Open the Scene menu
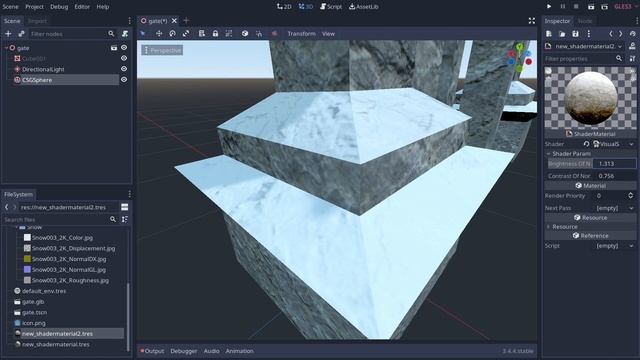Image resolution: width=640 pixels, height=360 pixels. tap(10, 7)
